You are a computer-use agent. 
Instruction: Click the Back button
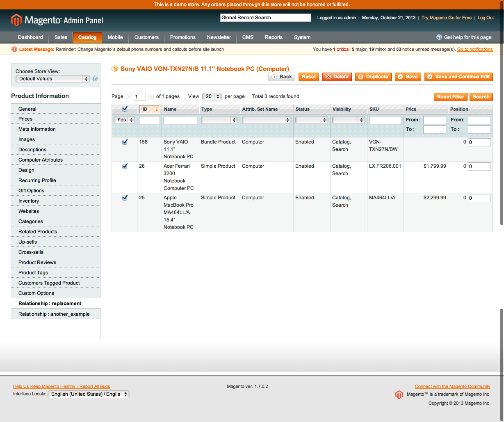[282, 77]
